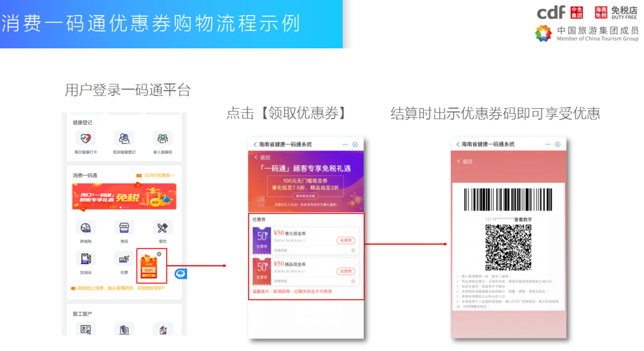
Task: Tap the 每日健康打卡 heart icon
Action: point(85,138)
